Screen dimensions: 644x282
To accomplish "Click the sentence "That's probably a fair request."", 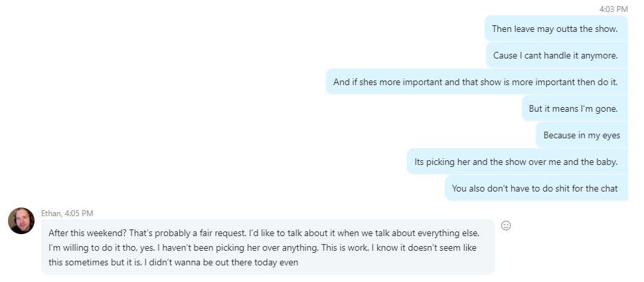I will point(188,233).
